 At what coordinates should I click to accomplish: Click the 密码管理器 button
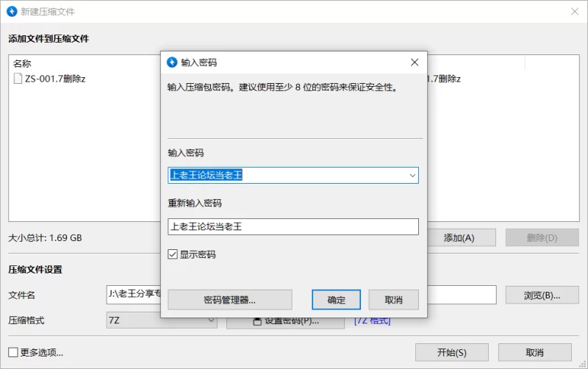229,300
